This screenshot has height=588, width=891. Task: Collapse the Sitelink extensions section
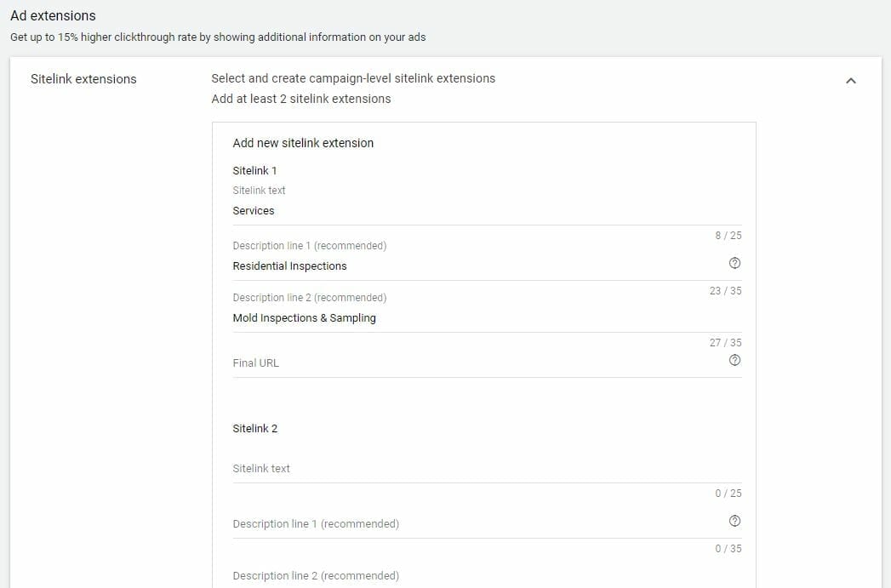851,79
